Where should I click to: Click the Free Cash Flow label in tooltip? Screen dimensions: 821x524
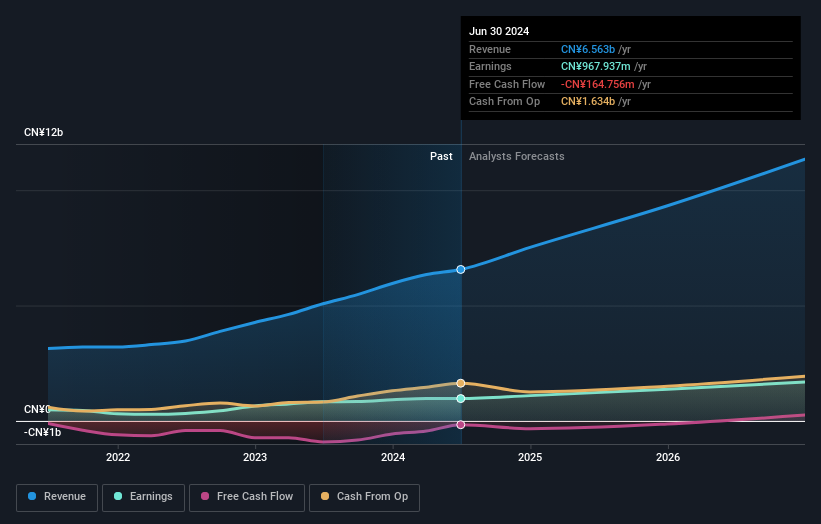pos(507,84)
